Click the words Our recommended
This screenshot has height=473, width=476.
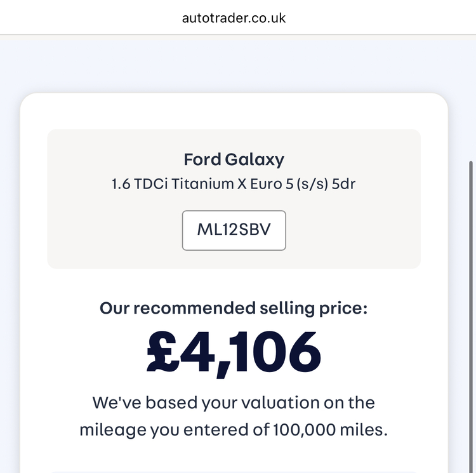[x=164, y=309]
